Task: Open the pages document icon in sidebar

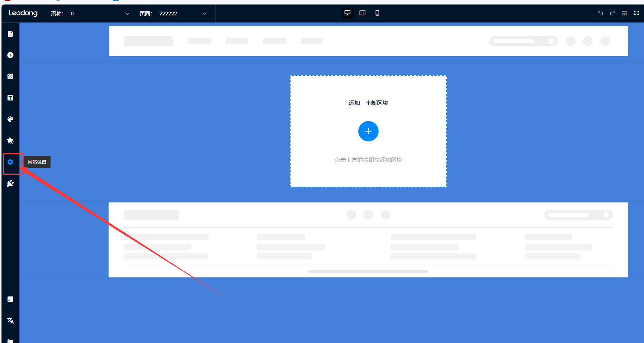Action: tap(10, 34)
